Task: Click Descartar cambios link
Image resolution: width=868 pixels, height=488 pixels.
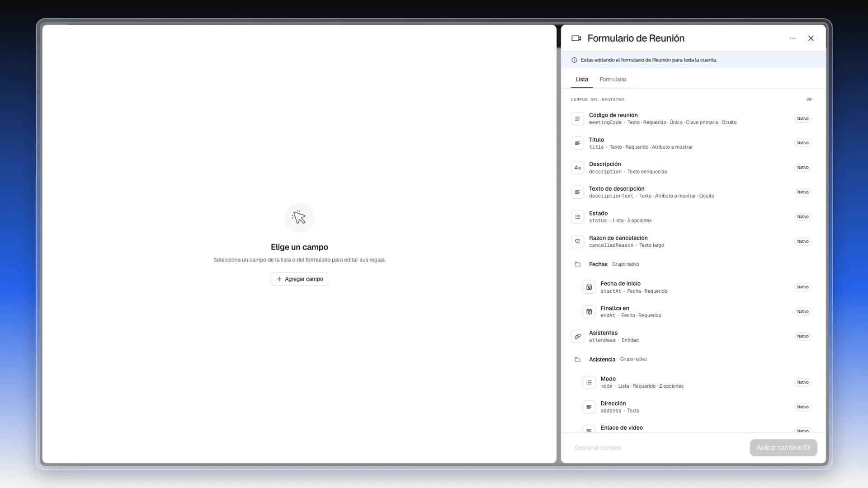Action: [x=598, y=448]
